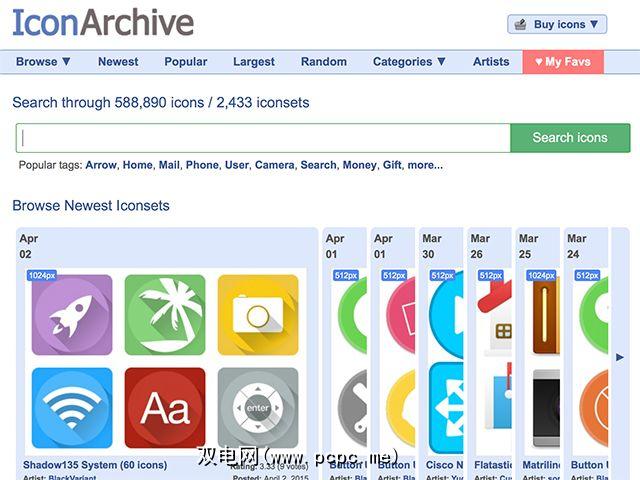This screenshot has height=480, width=640.
Task: Go to the Artists page
Action: pyautogui.click(x=491, y=62)
